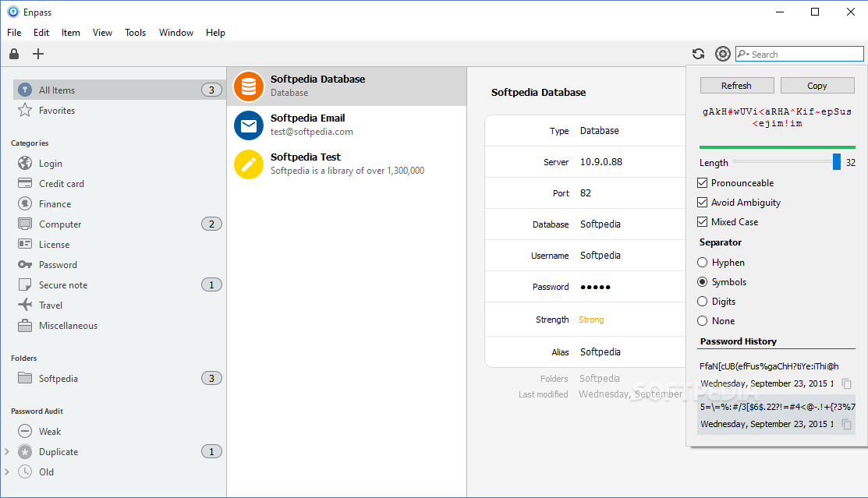Select the All Items keyhole icon

click(25, 90)
